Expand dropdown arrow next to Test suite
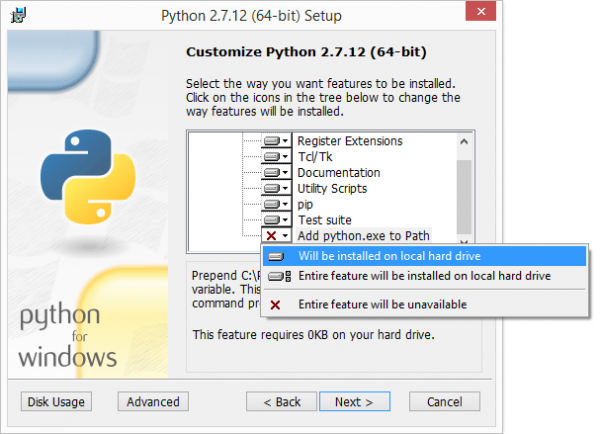The height and width of the screenshot is (434, 600). [x=286, y=220]
